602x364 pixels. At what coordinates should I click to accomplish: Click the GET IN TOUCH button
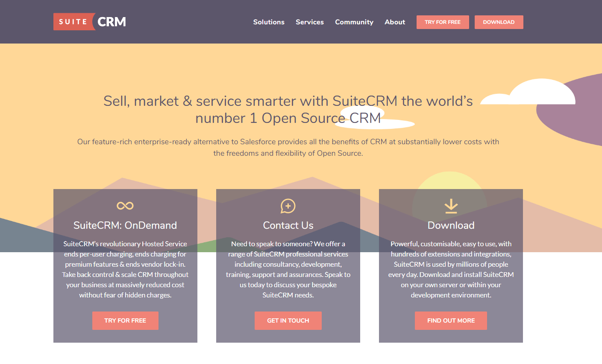pos(288,320)
